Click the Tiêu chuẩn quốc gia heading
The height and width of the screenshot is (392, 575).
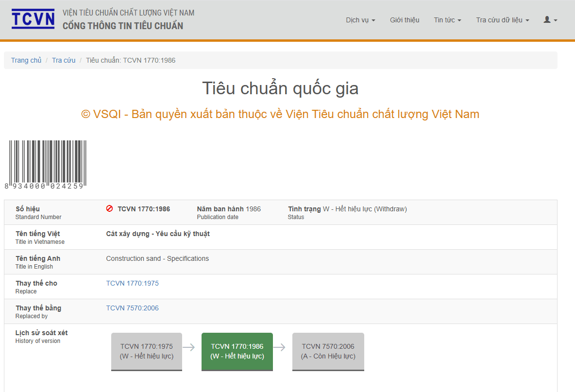click(x=280, y=88)
